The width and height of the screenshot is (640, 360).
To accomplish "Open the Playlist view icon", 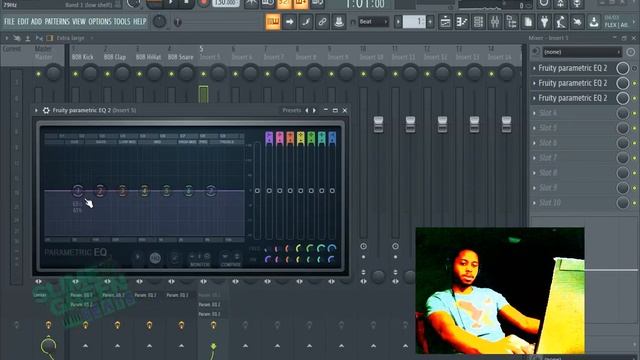I will [445, 22].
